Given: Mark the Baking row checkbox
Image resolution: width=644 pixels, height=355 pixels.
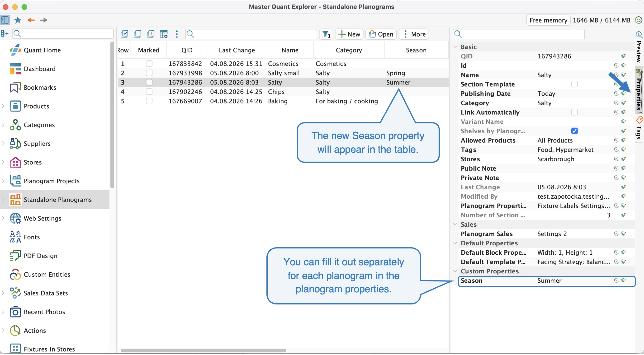Looking at the screenshot, I should [x=149, y=101].
